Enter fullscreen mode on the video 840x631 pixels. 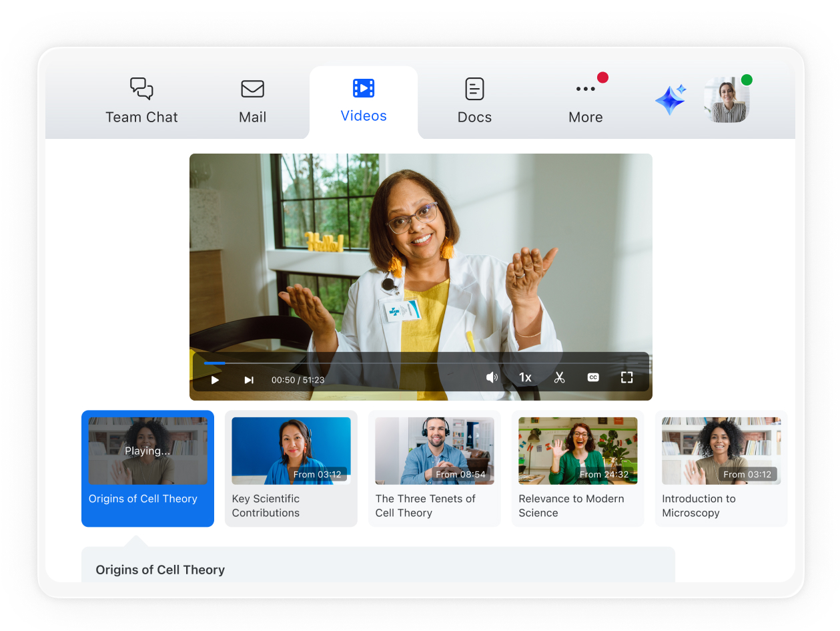pos(626,378)
